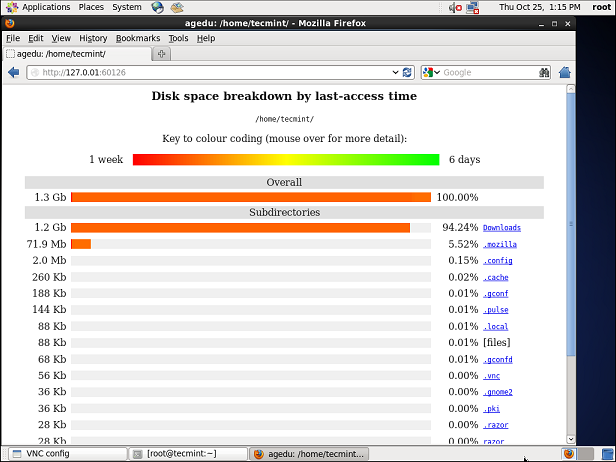Open the Google search engine dropdown

tap(431, 72)
